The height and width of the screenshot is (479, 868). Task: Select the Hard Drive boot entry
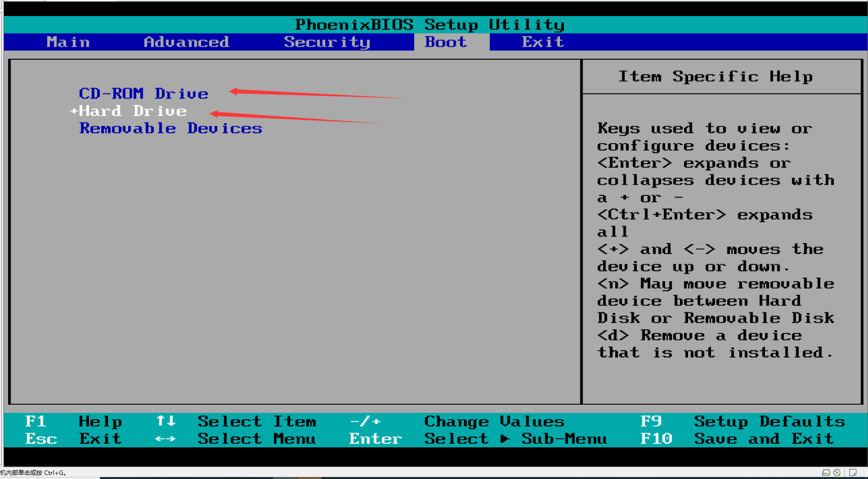133,111
